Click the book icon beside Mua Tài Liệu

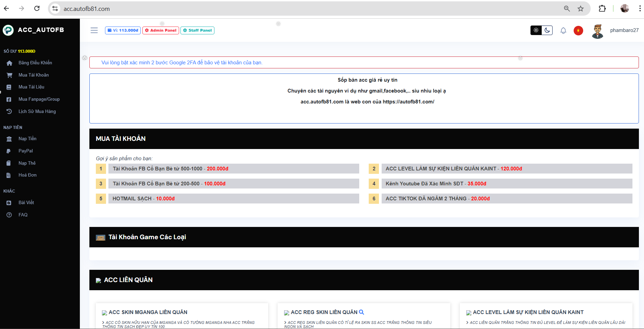click(x=9, y=87)
